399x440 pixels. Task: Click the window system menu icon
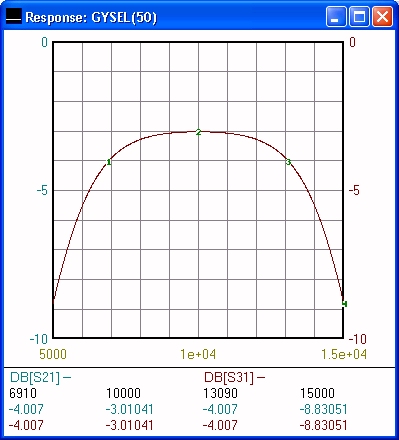coord(14,16)
